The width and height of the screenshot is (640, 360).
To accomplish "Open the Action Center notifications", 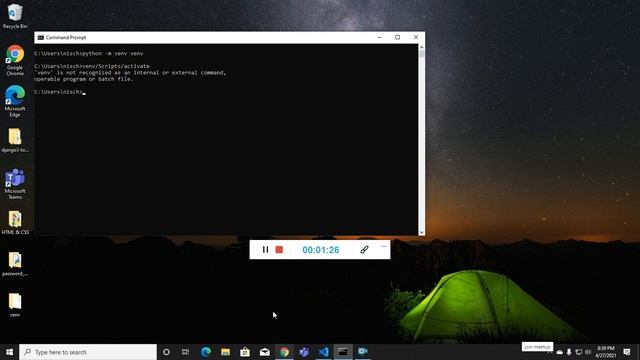I will click(x=627, y=352).
